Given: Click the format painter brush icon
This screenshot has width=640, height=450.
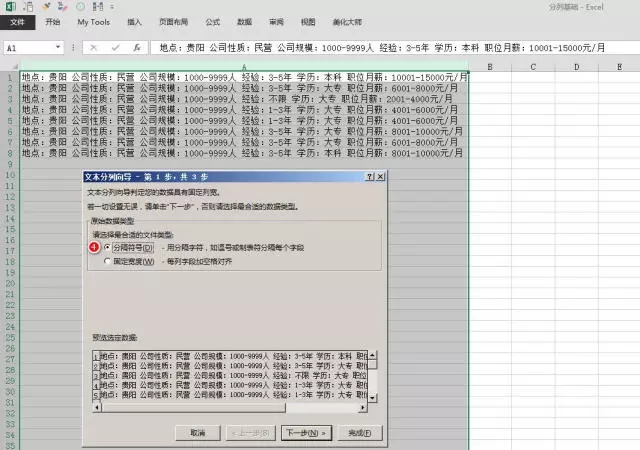Looking at the screenshot, I should click(46, 6).
